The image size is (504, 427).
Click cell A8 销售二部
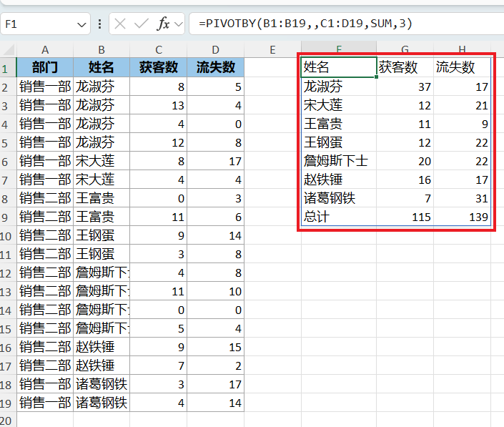45,198
